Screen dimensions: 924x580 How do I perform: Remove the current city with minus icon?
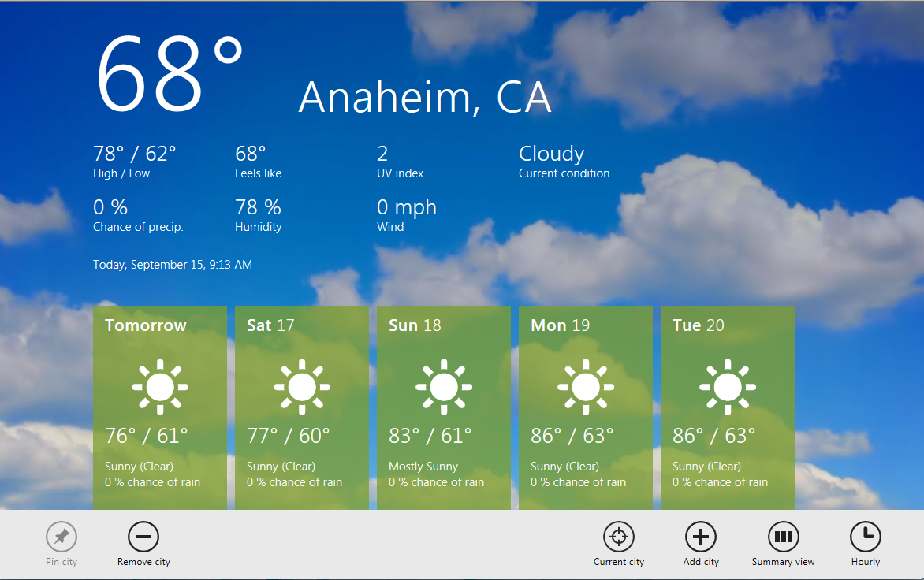[143, 537]
